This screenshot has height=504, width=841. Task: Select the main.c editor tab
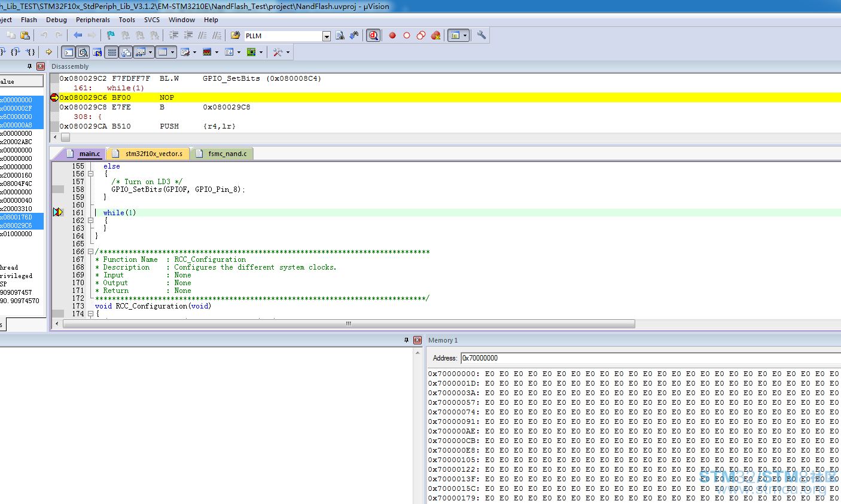click(84, 154)
